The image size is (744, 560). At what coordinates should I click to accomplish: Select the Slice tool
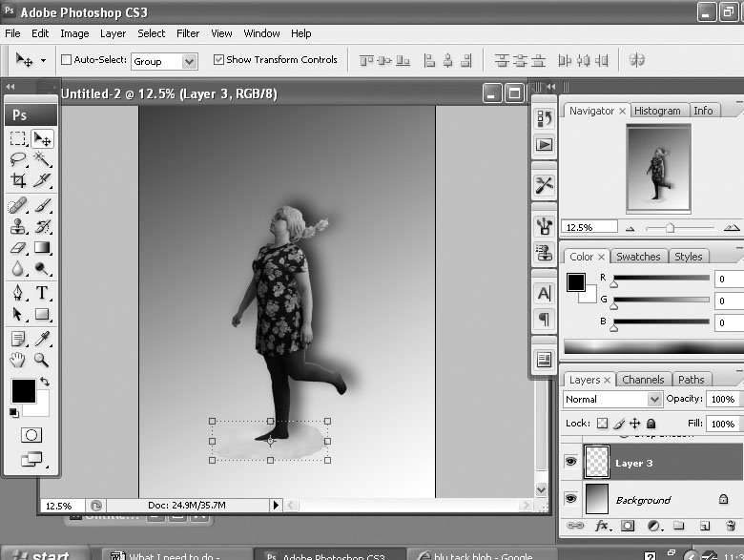[x=42, y=179]
